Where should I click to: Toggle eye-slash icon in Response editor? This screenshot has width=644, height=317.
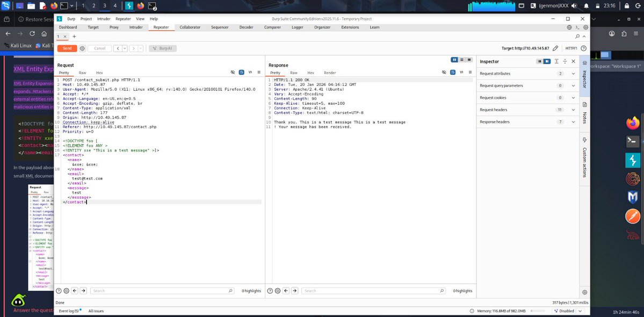click(444, 73)
